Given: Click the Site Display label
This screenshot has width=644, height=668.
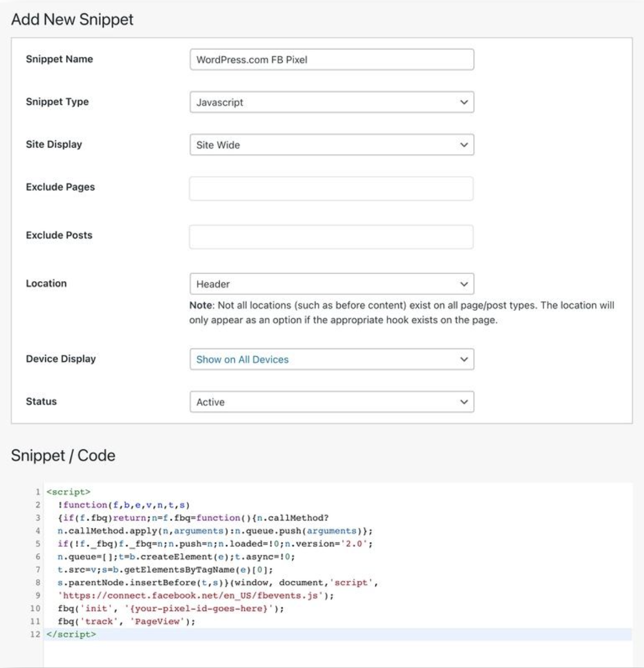Looking at the screenshot, I should click(54, 144).
